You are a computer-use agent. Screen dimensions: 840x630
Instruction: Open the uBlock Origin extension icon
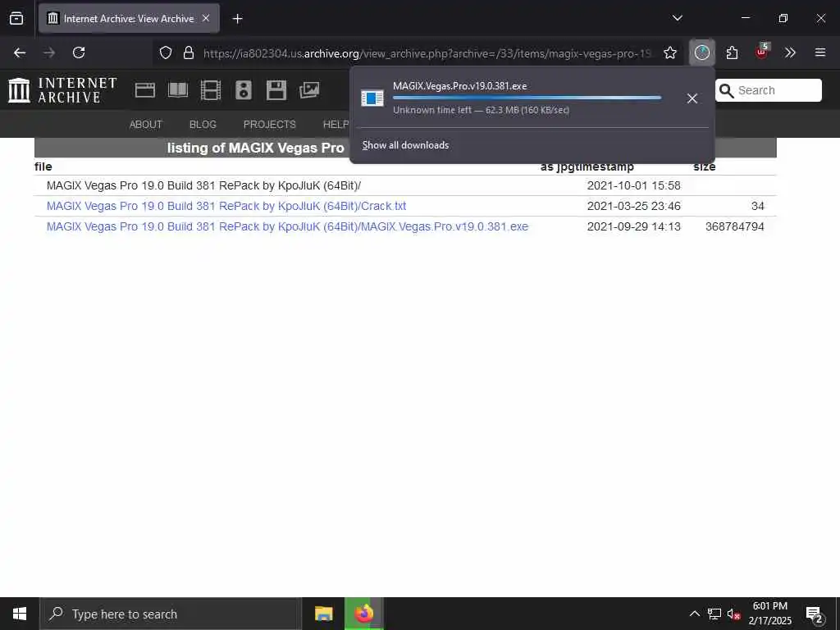click(762, 52)
